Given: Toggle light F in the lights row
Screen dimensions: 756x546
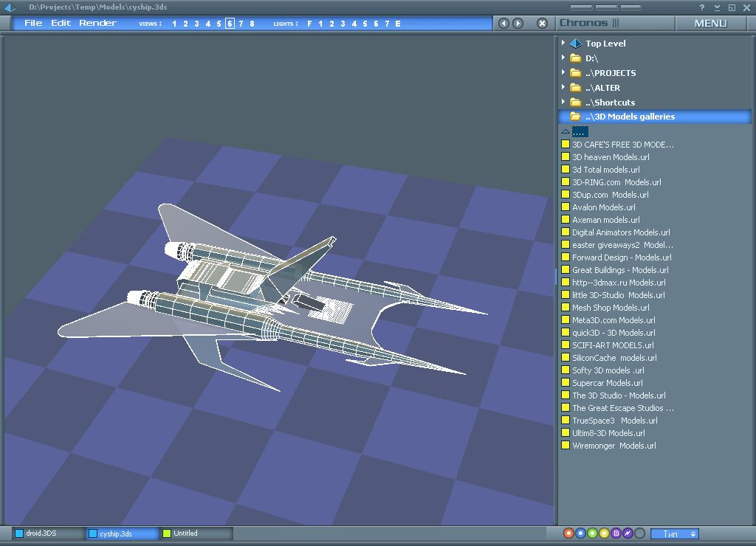Looking at the screenshot, I should pos(309,24).
